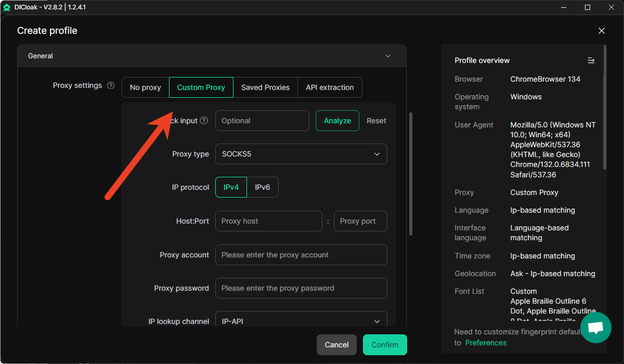Click the Confirm button
The image size is (624, 364).
[x=385, y=345]
